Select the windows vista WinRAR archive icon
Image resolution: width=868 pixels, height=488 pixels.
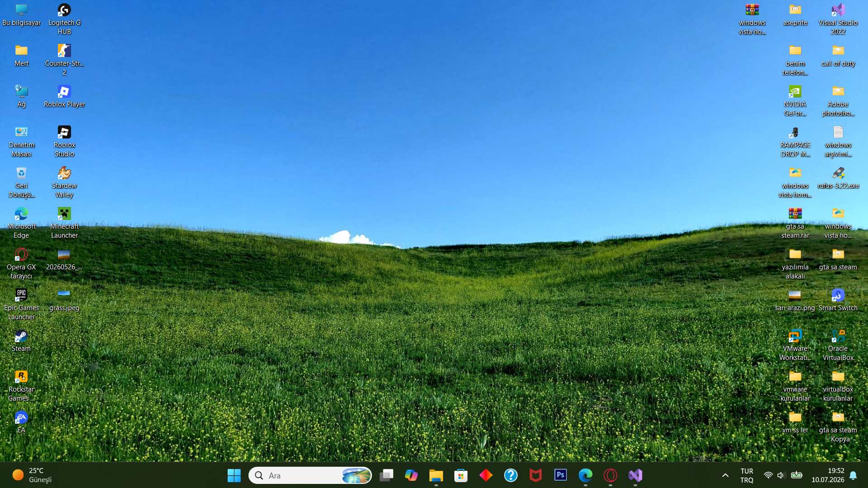[752, 19]
